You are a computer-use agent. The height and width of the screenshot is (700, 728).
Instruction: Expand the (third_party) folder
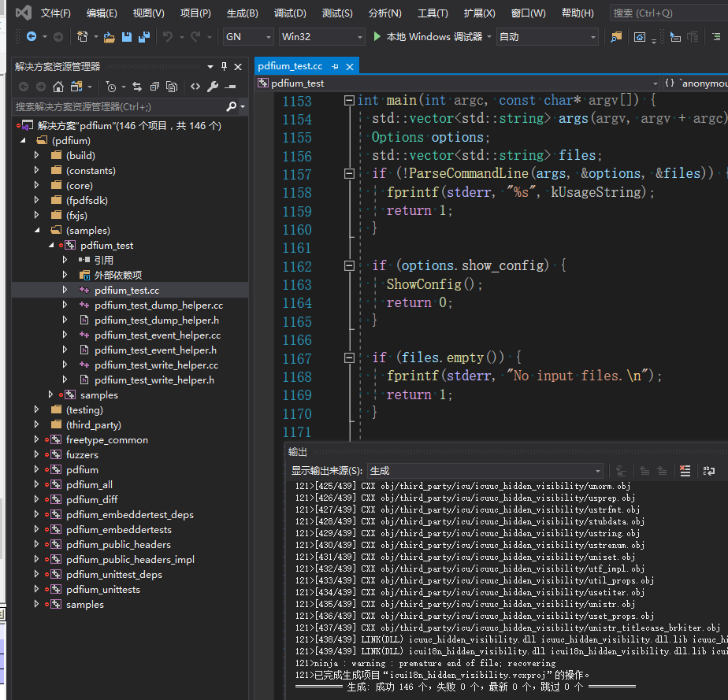[x=36, y=425]
